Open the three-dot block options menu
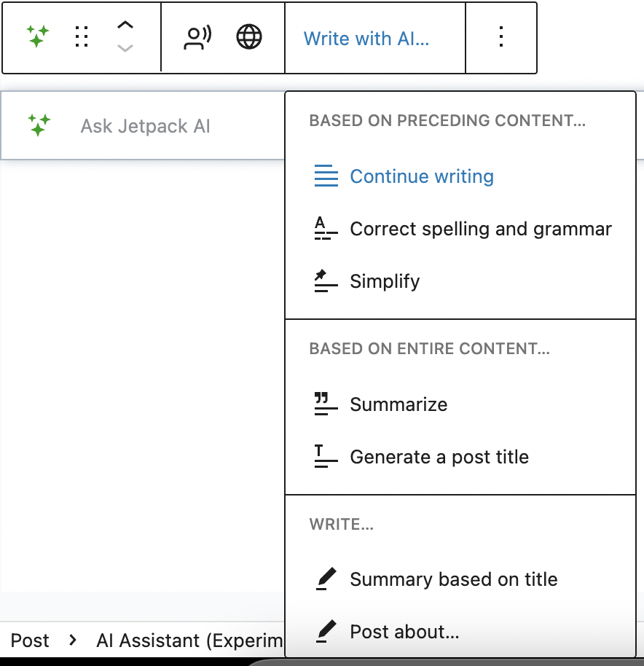Image resolution: width=644 pixels, height=666 pixels. (x=501, y=37)
